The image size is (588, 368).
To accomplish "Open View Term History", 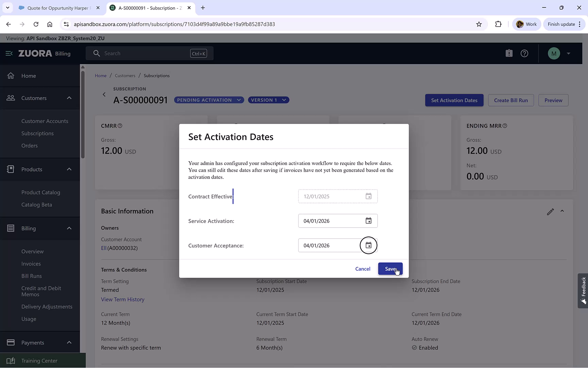I will pos(122,299).
